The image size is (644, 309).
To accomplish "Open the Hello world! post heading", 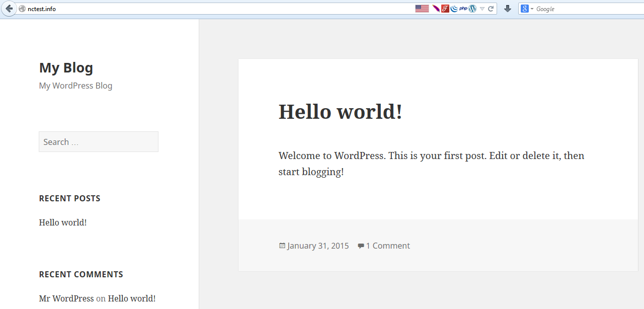I will pos(340,112).
